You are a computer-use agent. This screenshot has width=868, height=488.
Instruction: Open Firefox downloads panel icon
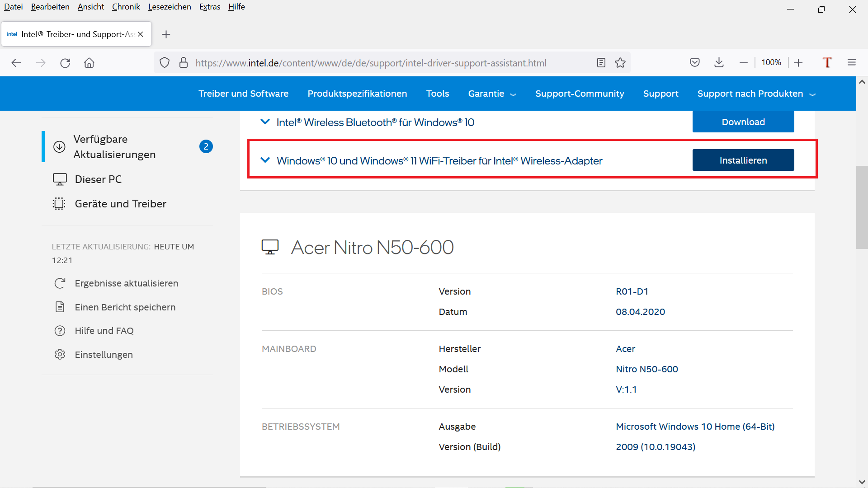click(719, 62)
